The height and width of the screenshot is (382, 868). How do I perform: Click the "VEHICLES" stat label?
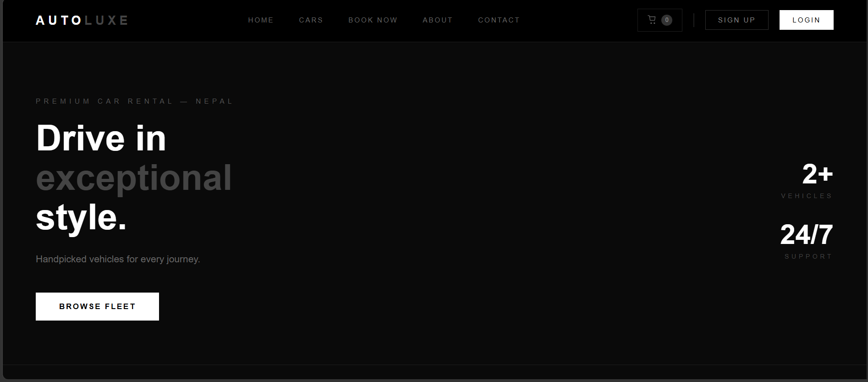coord(807,196)
